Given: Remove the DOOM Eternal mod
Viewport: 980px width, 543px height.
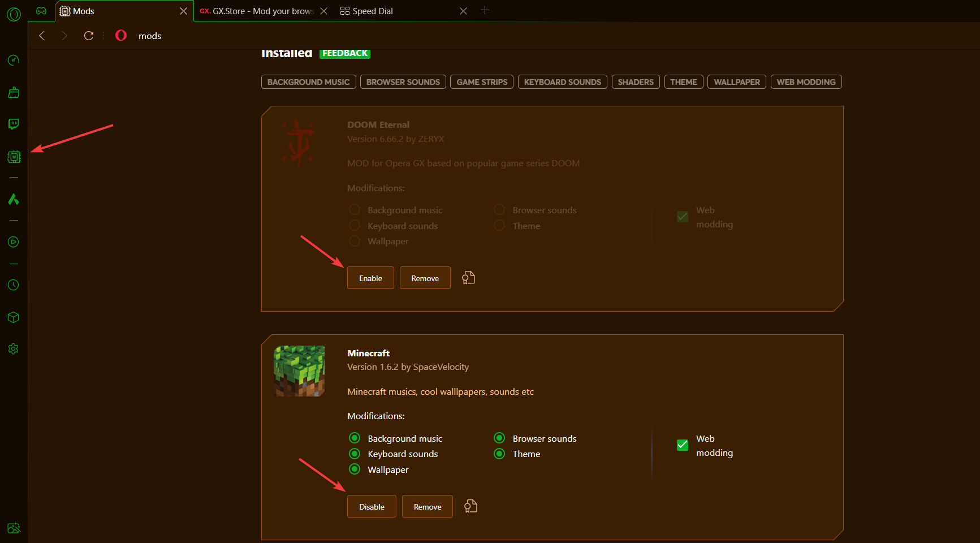Looking at the screenshot, I should coord(425,278).
